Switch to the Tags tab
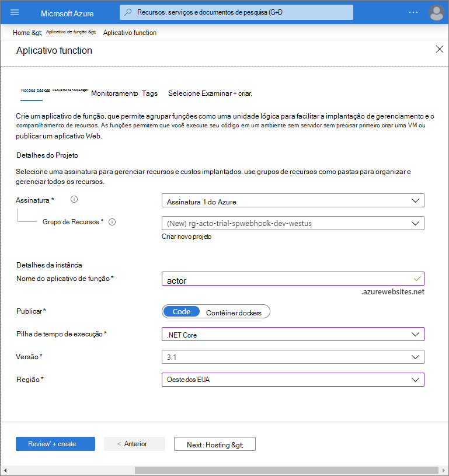449x476 pixels. point(149,93)
